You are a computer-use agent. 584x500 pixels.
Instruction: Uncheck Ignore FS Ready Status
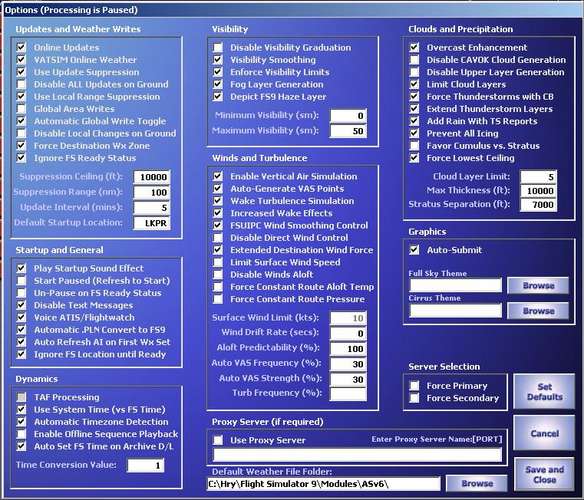pyautogui.click(x=21, y=158)
